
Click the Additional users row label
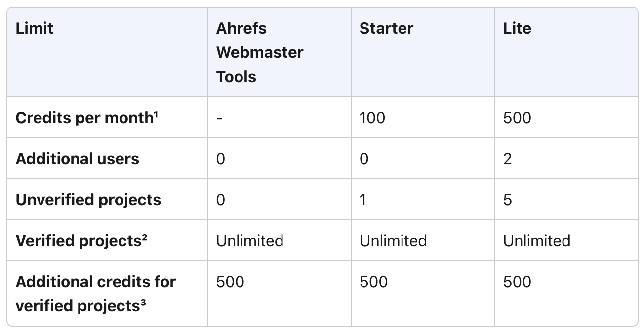coord(78,159)
